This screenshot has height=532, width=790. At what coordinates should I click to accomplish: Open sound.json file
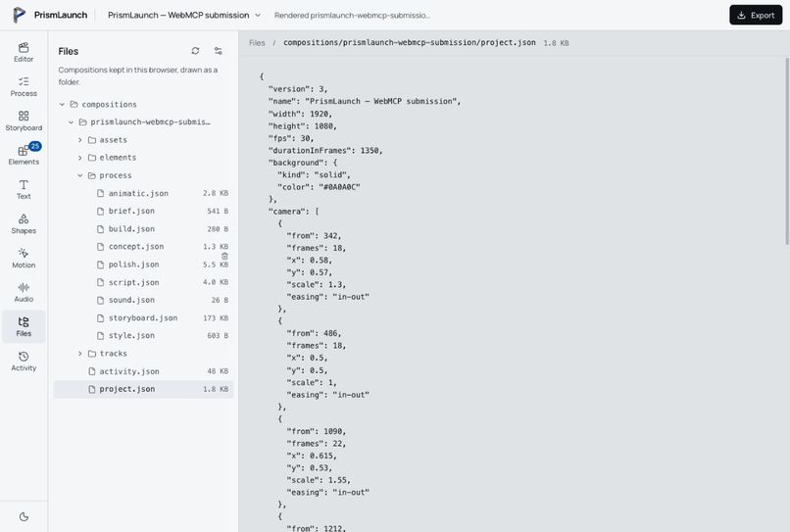tap(143, 300)
